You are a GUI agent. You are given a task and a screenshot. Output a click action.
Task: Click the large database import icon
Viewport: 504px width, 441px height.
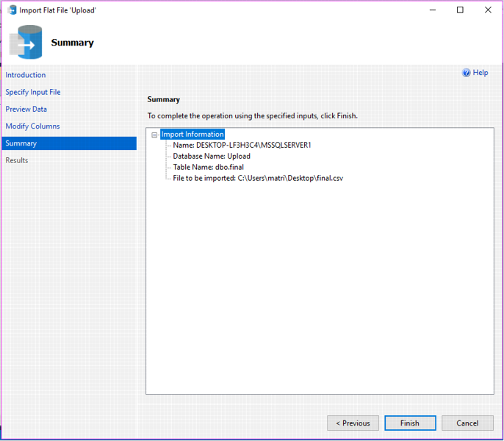tap(26, 42)
